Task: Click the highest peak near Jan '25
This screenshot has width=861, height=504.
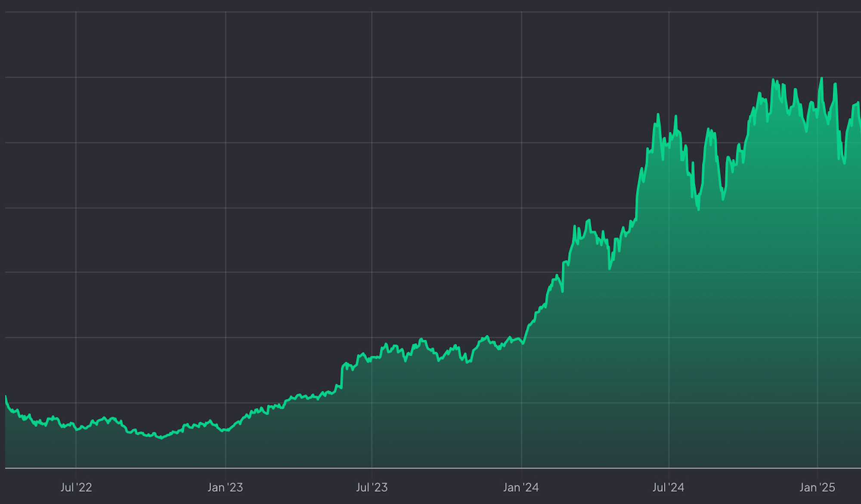Action: (822, 78)
